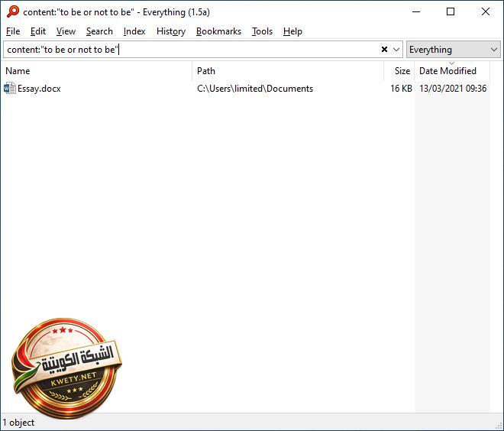Open the Tools menu
The width and height of the screenshot is (504, 431).
tap(262, 31)
